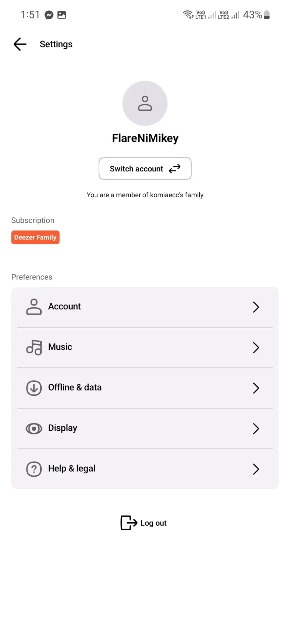Tap the Offline & data download icon
Image resolution: width=290 pixels, height=644 pixels.
(34, 388)
